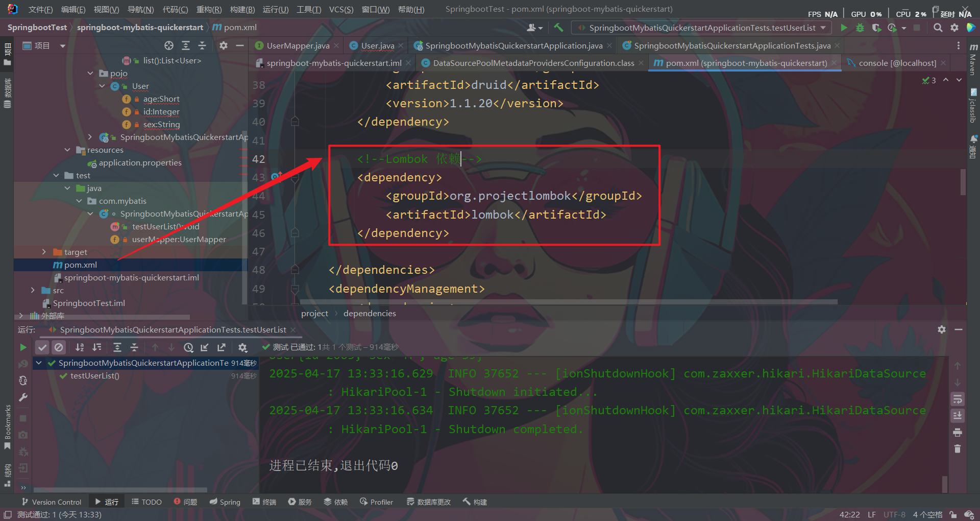
Task: Hide the project tool window
Action: [239, 45]
